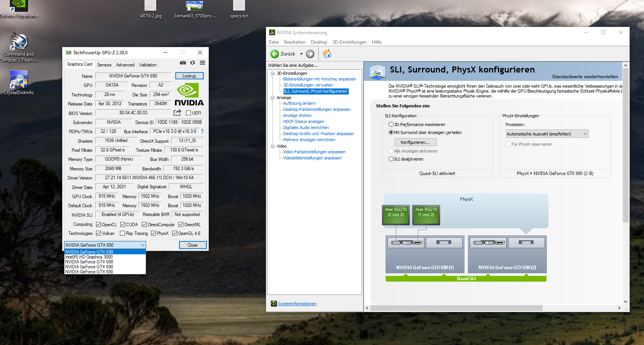Click the Lookup button in GPU-Z
Image resolution: width=644 pixels, height=345 pixels.
click(189, 76)
